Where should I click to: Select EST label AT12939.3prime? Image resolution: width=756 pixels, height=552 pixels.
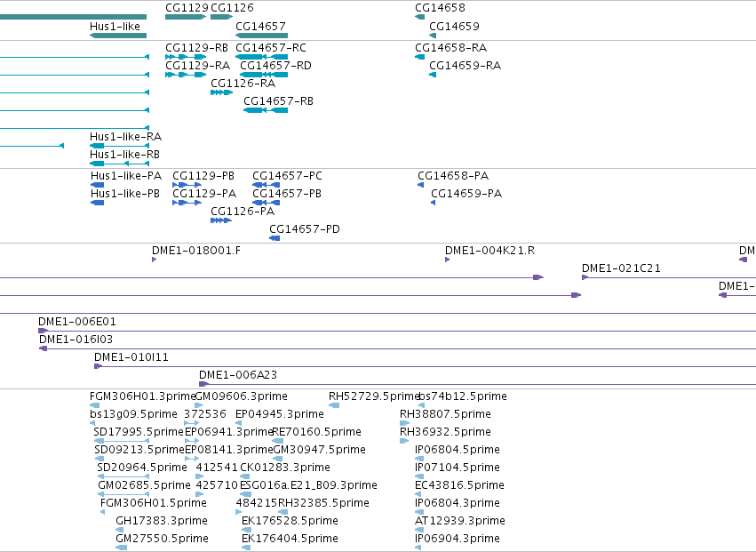(x=460, y=522)
